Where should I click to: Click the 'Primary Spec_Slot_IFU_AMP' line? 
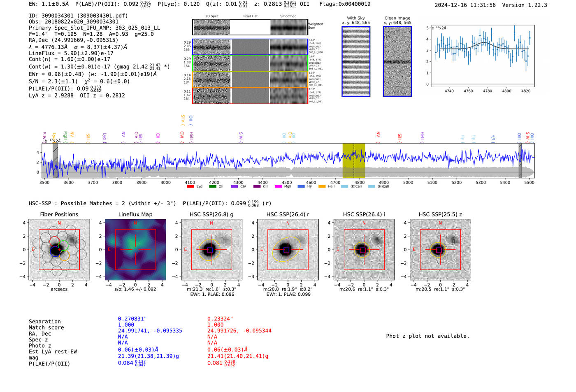[95, 28]
